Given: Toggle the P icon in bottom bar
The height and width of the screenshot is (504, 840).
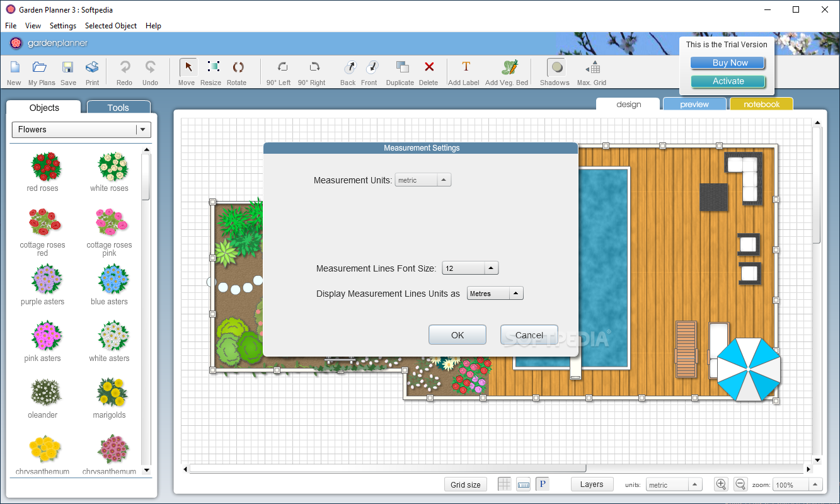Looking at the screenshot, I should [x=543, y=484].
